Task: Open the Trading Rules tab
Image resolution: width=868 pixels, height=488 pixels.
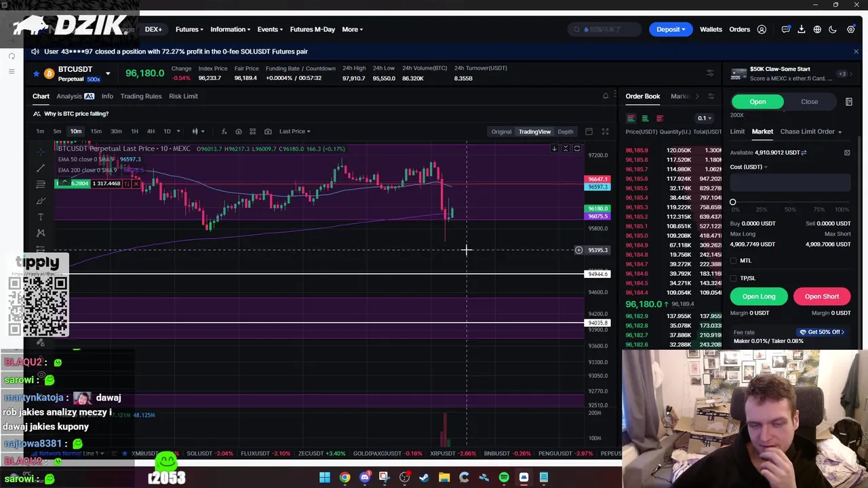Action: 141,96
